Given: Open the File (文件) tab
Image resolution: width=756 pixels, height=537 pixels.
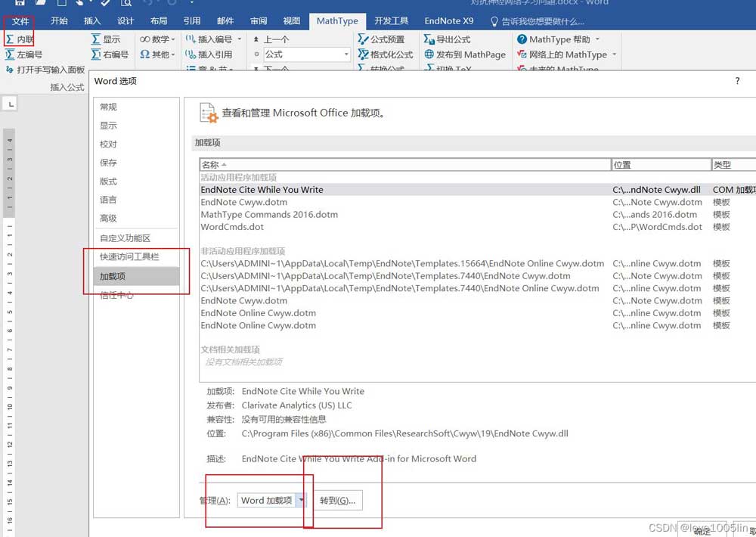Looking at the screenshot, I should point(20,21).
